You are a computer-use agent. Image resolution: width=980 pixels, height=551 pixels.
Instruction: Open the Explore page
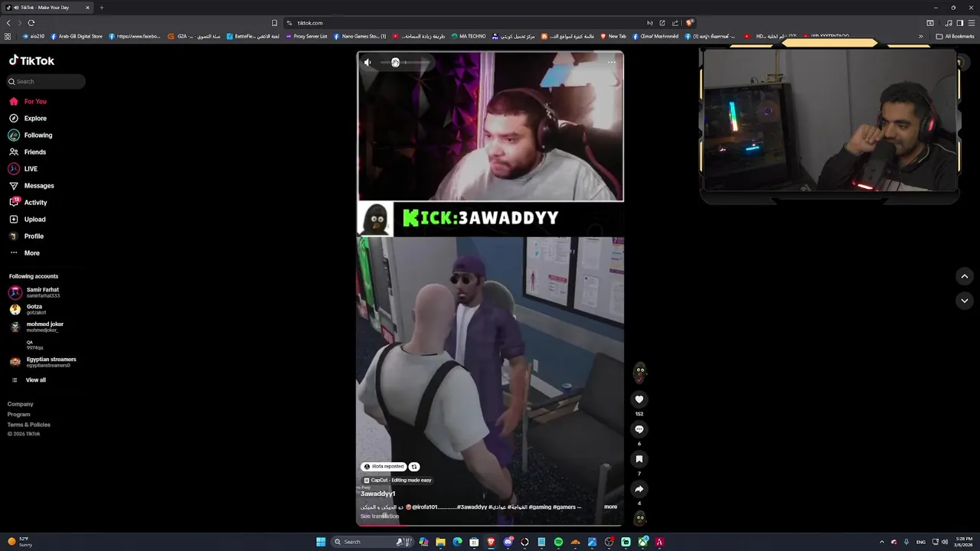pos(28,118)
